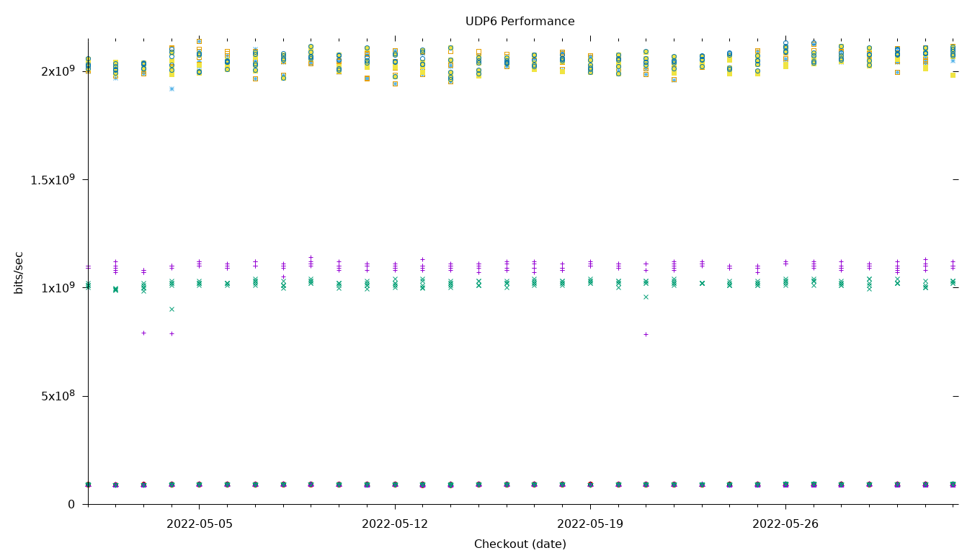Click the 2x10^9 y-axis tick label
Image resolution: width=980 pixels, height=553 pixels.
58,71
